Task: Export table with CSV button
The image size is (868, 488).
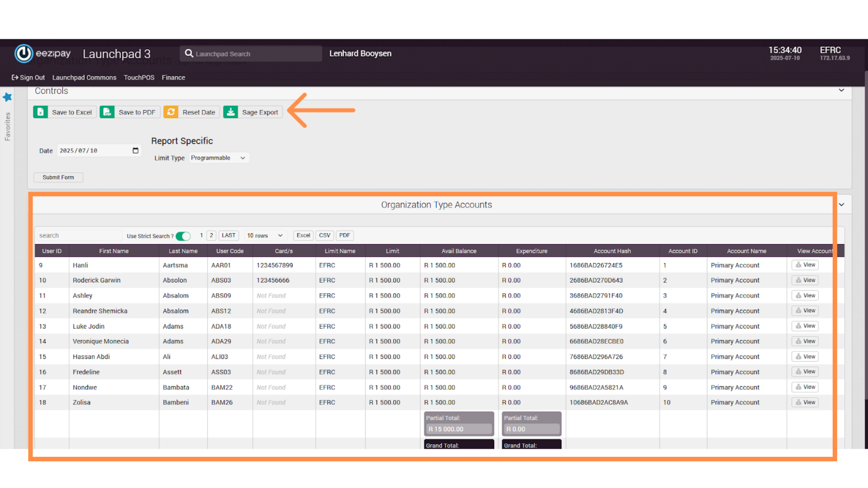Action: tap(325, 235)
